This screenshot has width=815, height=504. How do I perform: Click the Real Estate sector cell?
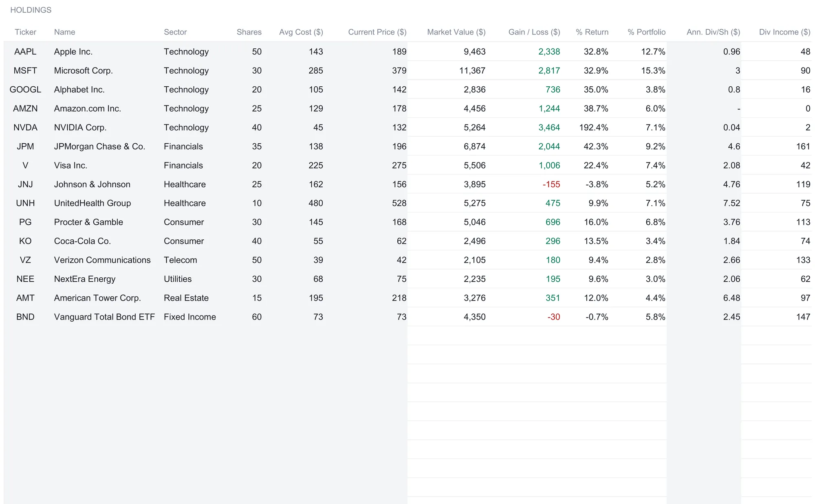[x=186, y=298]
